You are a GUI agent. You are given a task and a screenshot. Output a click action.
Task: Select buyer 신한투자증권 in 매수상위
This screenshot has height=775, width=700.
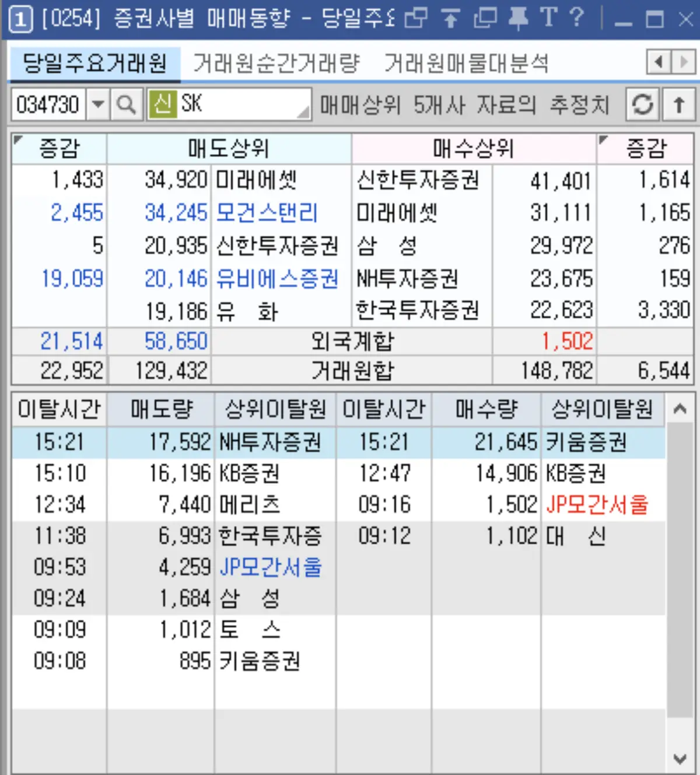click(418, 180)
